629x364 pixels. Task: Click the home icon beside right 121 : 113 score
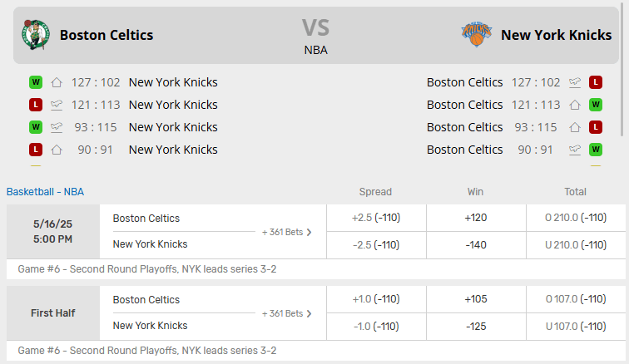click(575, 105)
